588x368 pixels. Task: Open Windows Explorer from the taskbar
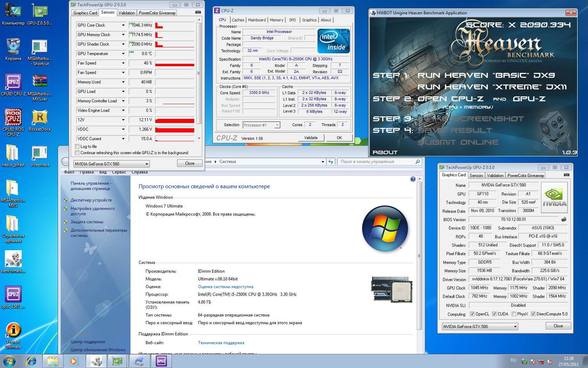[x=53, y=361]
